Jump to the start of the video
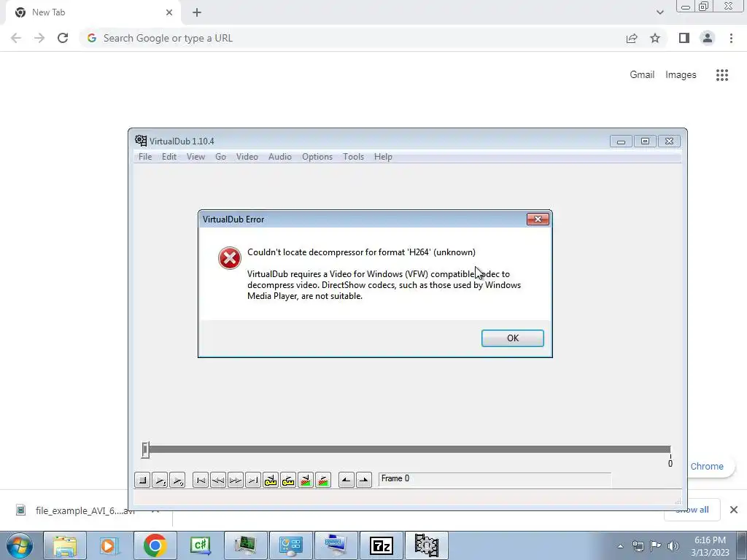The image size is (747, 560). point(201,480)
